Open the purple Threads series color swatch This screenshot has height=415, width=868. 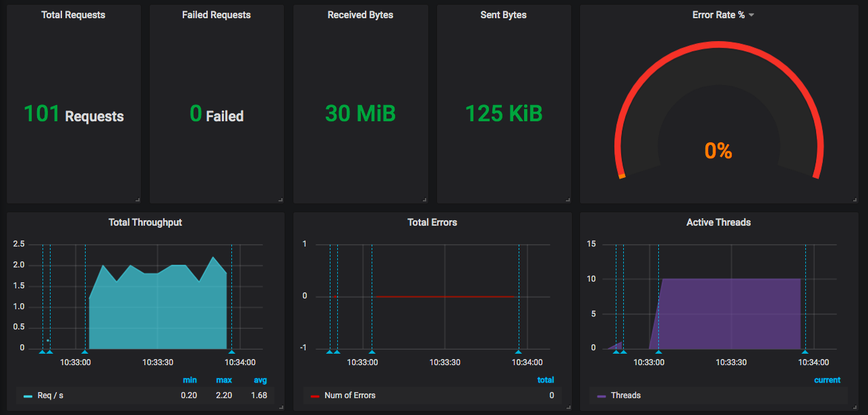point(602,396)
